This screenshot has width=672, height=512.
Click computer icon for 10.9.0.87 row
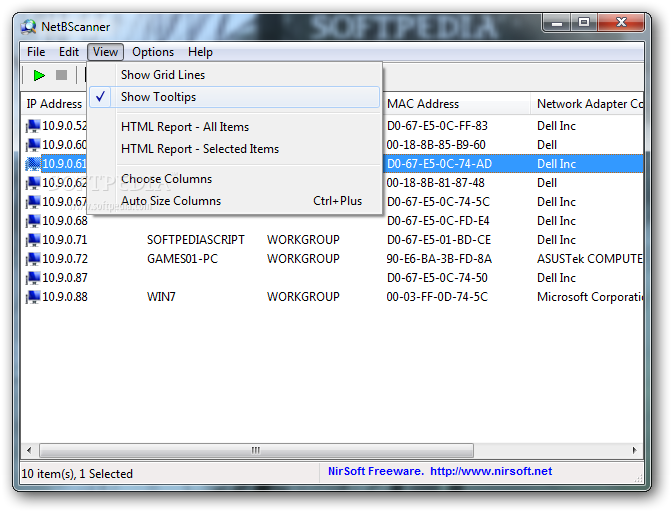coord(33,278)
